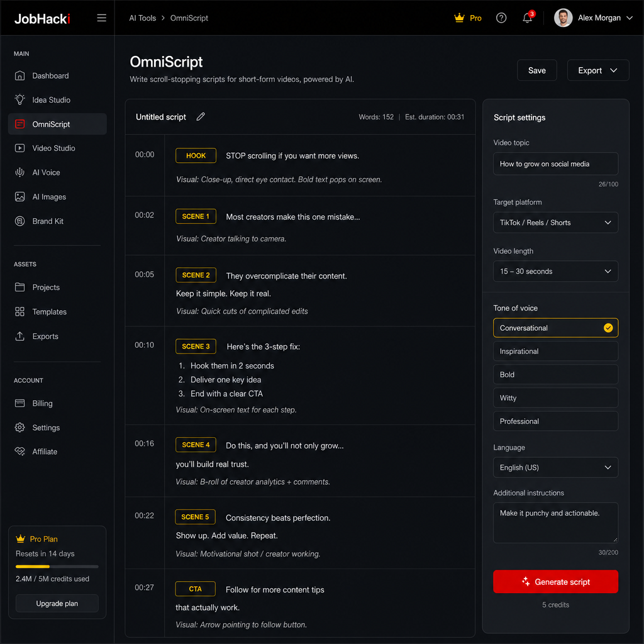The image size is (644, 644).
Task: Select Conversational tone of voice
Action: [555, 328]
